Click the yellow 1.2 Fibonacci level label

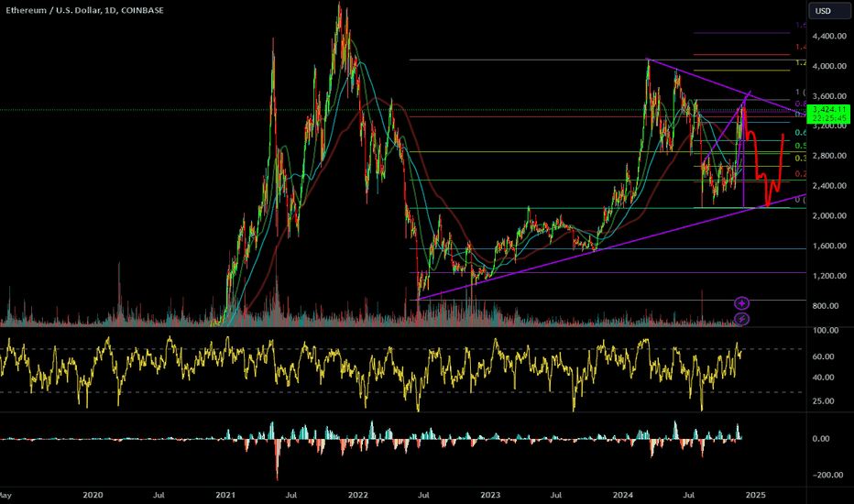(801, 63)
